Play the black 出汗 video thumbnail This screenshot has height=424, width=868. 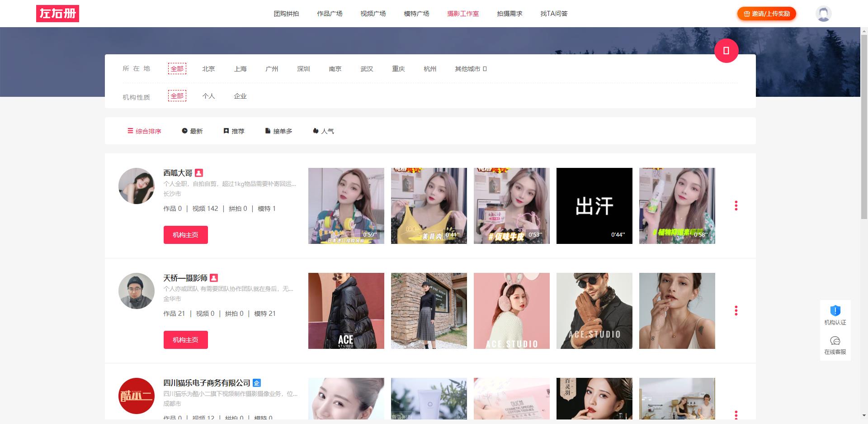tap(594, 206)
